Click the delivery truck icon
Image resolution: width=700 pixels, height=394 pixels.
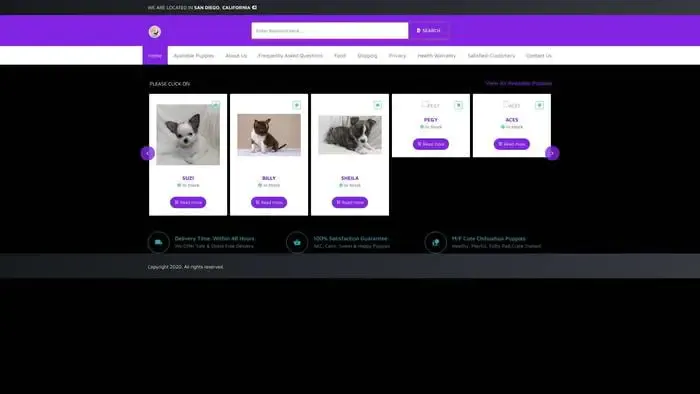(158, 242)
